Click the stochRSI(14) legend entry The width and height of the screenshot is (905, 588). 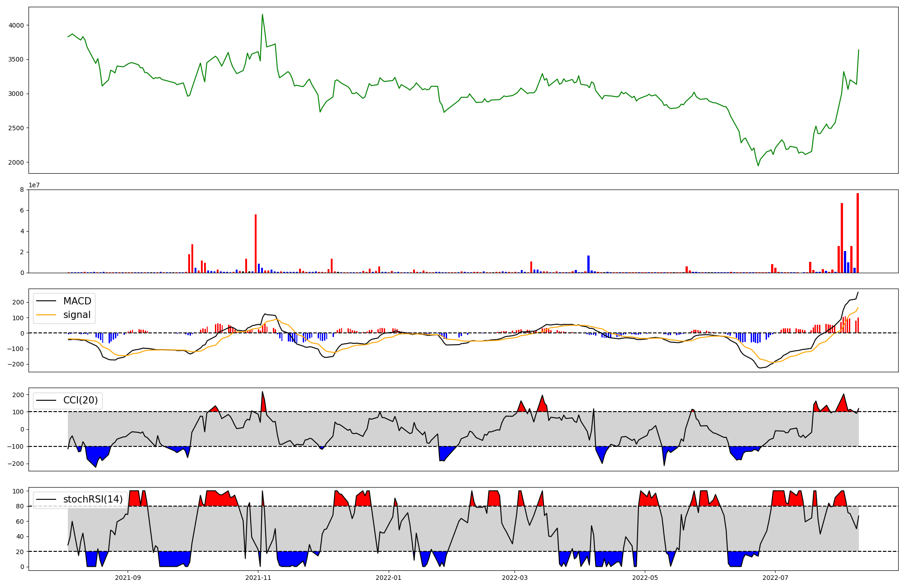(93, 499)
